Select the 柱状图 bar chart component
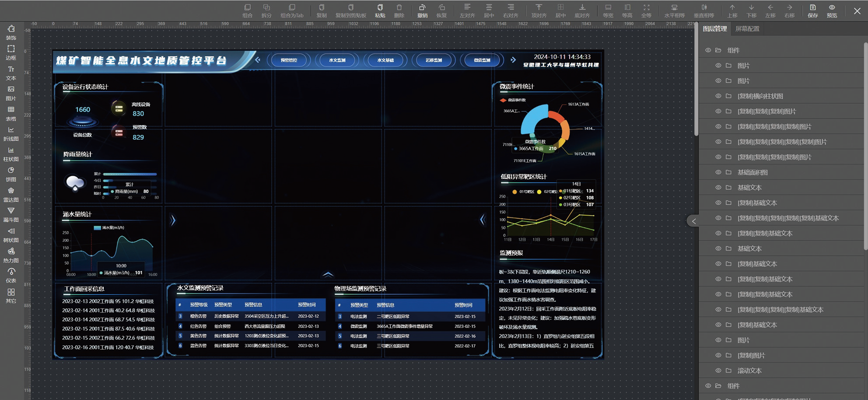 (11, 154)
